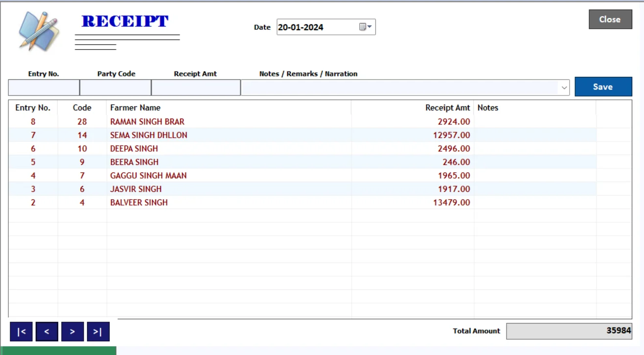
Task: Click the receipt amount 2496.00
Action: [454, 148]
